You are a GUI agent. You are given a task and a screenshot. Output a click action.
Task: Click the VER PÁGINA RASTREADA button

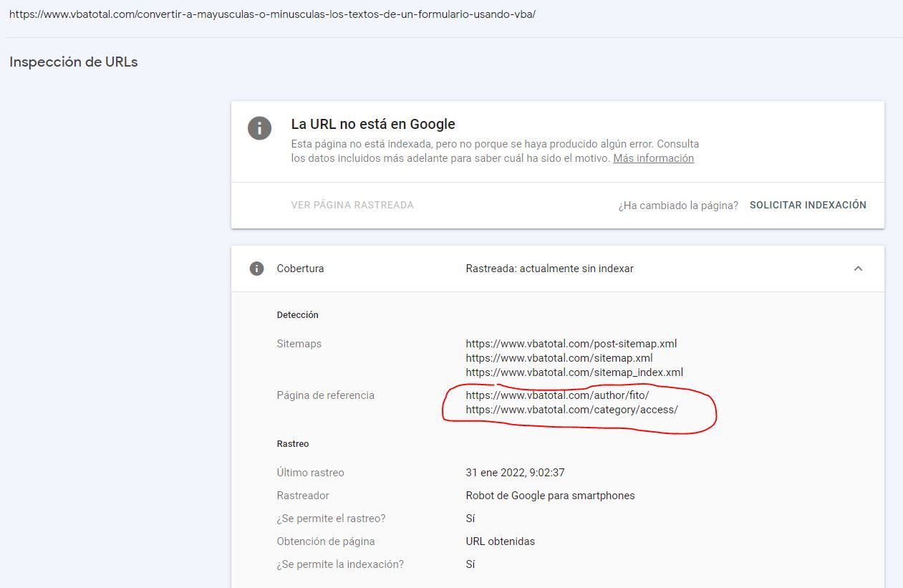click(352, 205)
